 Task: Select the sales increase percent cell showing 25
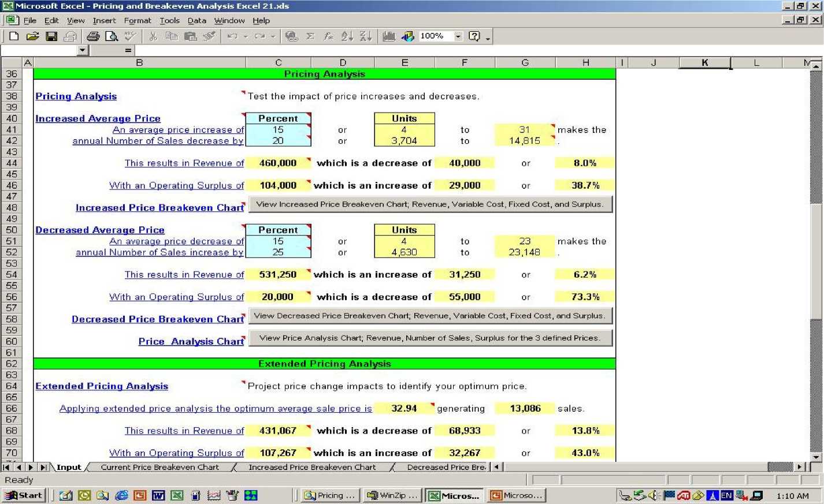tap(279, 252)
